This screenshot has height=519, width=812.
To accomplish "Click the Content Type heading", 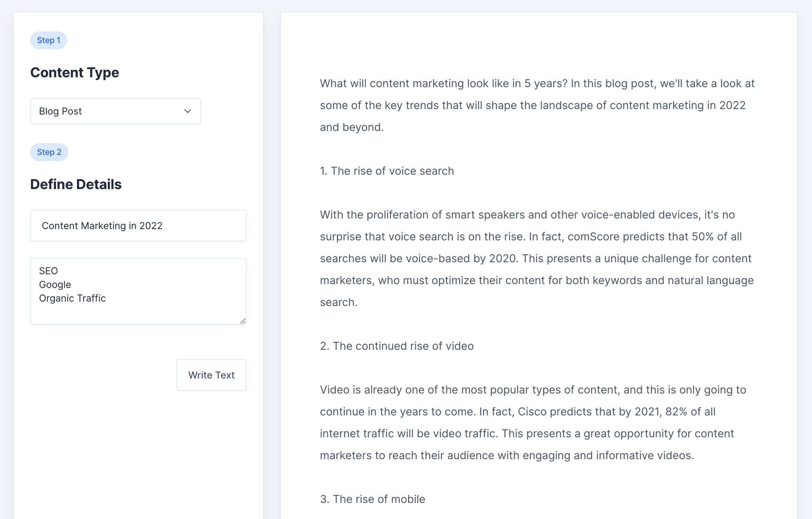I will (75, 72).
